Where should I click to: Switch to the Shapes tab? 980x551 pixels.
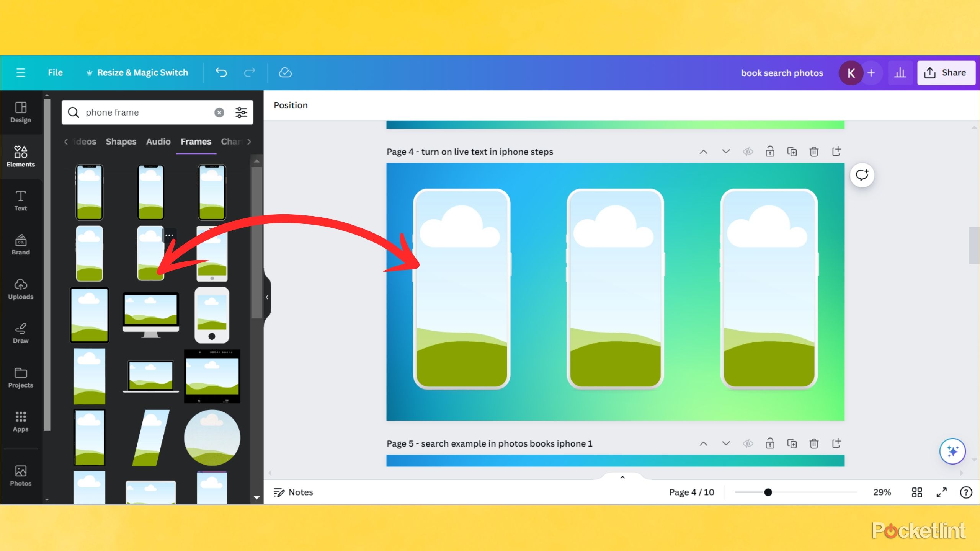[x=121, y=142]
